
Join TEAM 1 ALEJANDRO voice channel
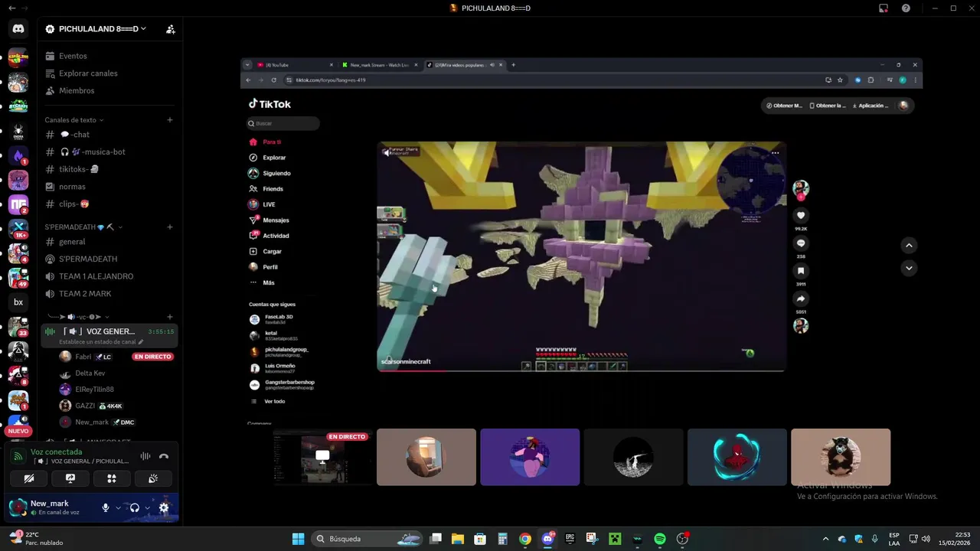click(x=110, y=276)
